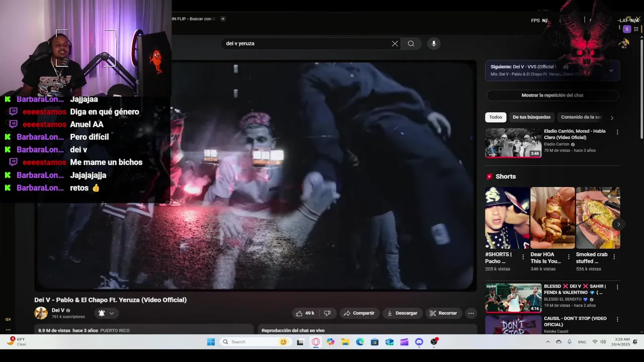
Task: Show more filter chips with arrow
Action: pos(612,118)
